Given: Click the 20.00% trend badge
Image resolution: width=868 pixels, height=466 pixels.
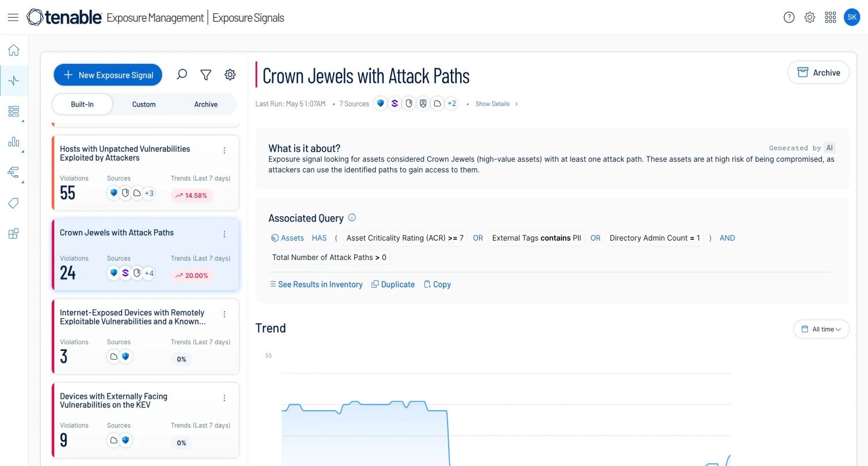Looking at the screenshot, I should click(x=192, y=276).
